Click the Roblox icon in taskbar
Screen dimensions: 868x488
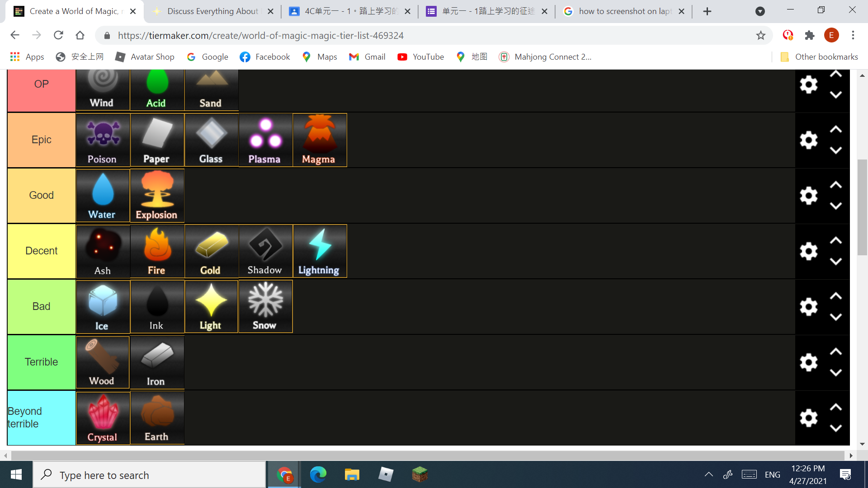(x=386, y=474)
